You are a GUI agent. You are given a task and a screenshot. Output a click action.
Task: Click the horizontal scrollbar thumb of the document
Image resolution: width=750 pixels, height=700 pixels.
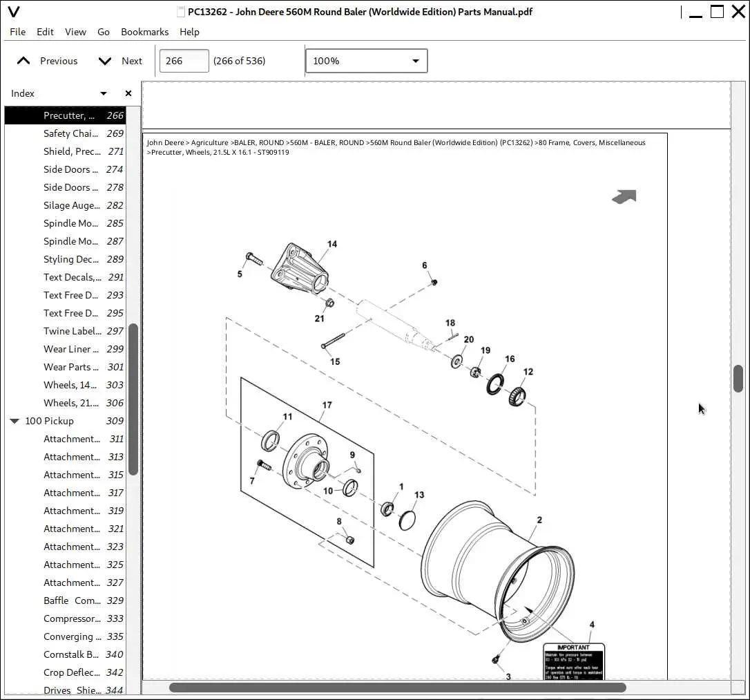coord(398,688)
